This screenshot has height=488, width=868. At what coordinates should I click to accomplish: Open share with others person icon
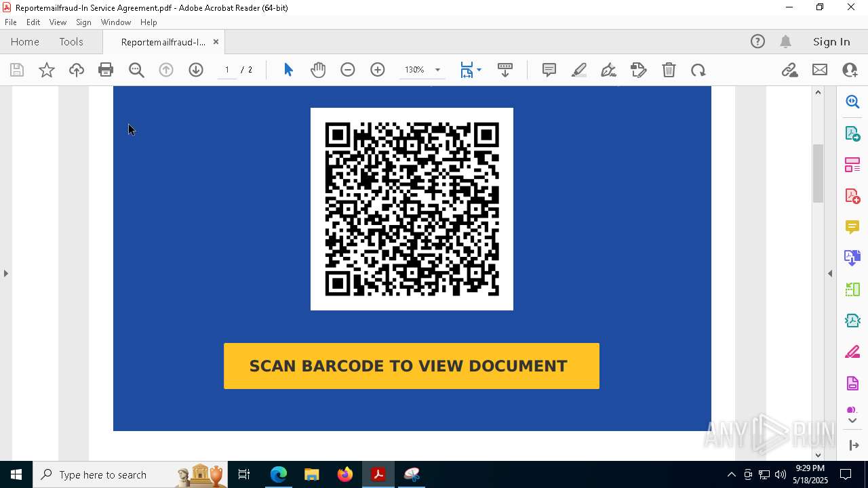coord(850,70)
